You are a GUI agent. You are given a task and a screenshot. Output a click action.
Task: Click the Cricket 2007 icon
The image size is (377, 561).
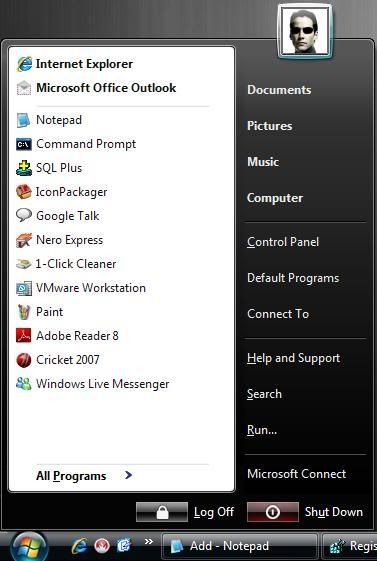coord(24,360)
